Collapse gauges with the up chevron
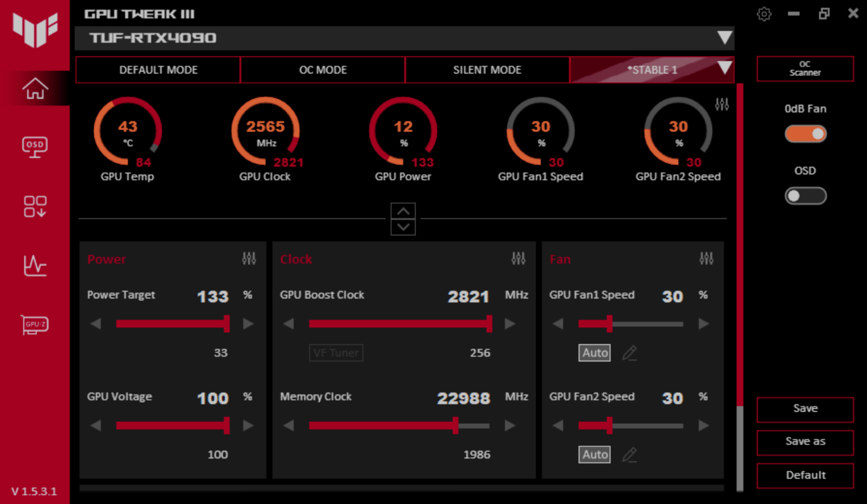The image size is (867, 504). 403,210
